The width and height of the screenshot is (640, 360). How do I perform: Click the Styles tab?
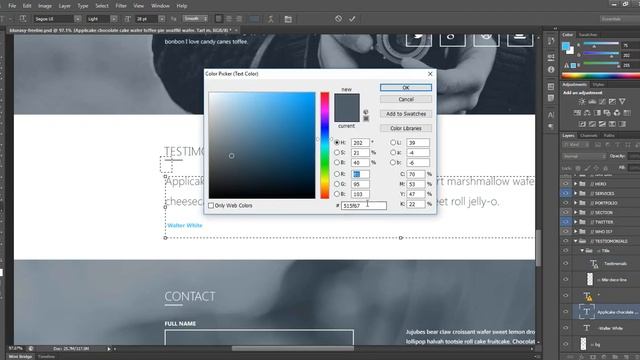pos(598,84)
